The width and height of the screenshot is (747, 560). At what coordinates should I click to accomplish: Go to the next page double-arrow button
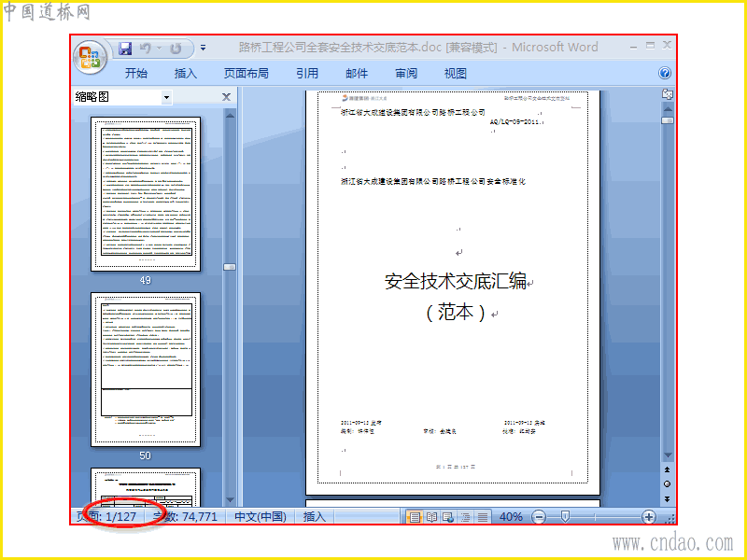click(x=667, y=498)
